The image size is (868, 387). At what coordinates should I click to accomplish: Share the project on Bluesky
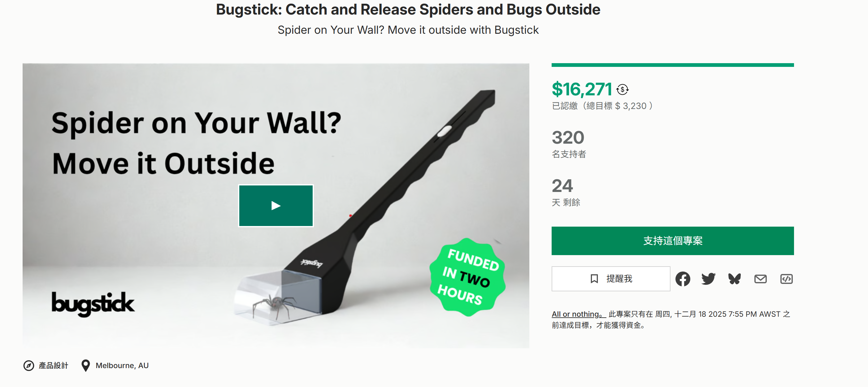(734, 279)
